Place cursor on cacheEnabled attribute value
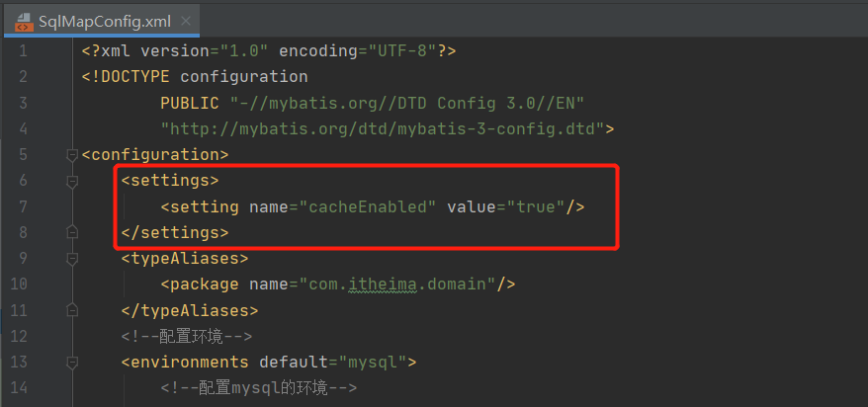Viewport: 868px width, 407px height. point(368,206)
